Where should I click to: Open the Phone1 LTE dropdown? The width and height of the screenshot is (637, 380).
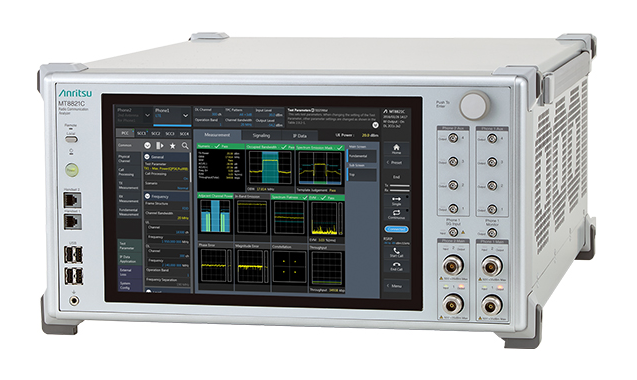[x=172, y=114]
